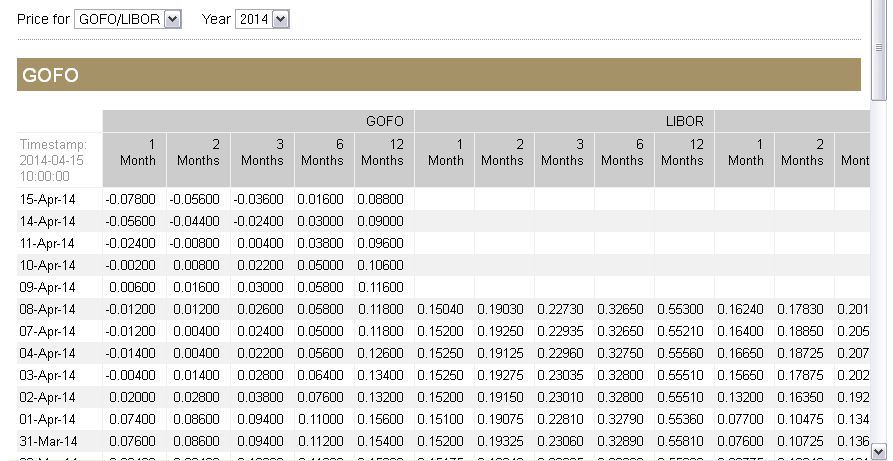Click the 0.13400 GOFO value for 03-Apr-14
This screenshot has height=461, width=893.
pos(380,376)
